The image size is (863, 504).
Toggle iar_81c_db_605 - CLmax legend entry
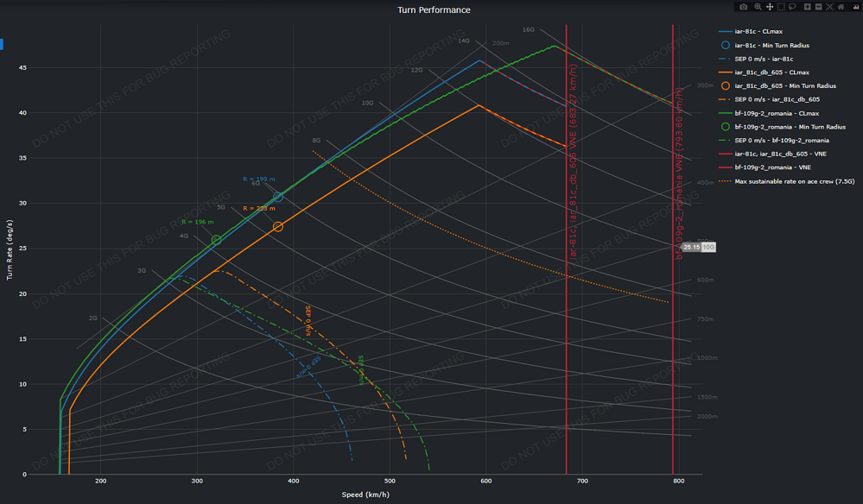tap(764, 72)
